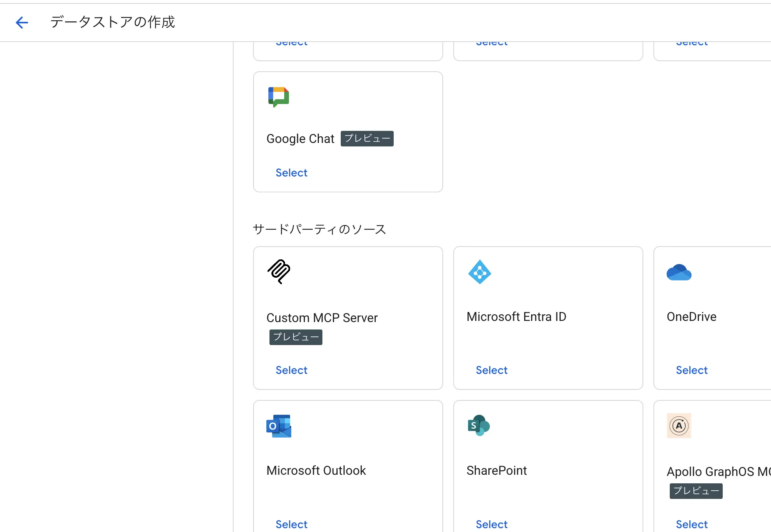This screenshot has height=532, width=771.
Task: Click the SharePoint logo icon
Action: [x=479, y=425]
